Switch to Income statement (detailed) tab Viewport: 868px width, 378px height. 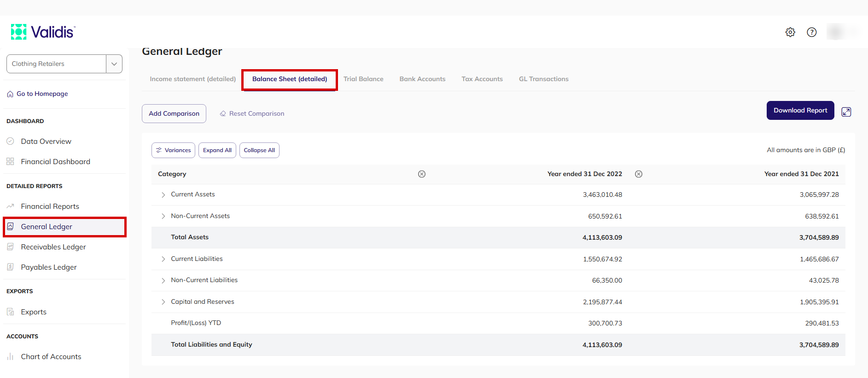(x=193, y=79)
